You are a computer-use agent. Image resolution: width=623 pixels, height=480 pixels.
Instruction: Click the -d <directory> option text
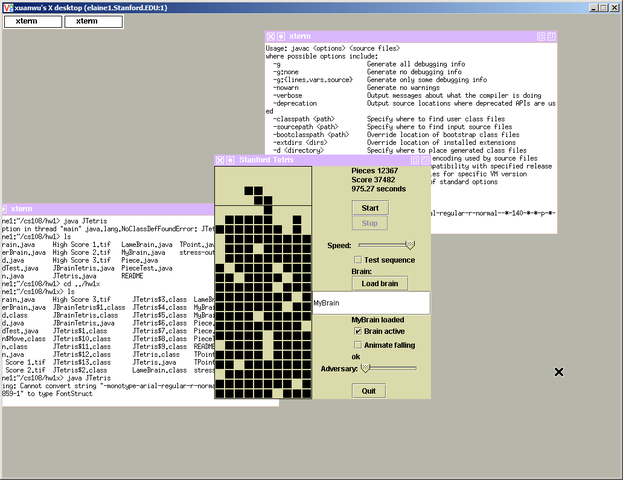[298, 151]
